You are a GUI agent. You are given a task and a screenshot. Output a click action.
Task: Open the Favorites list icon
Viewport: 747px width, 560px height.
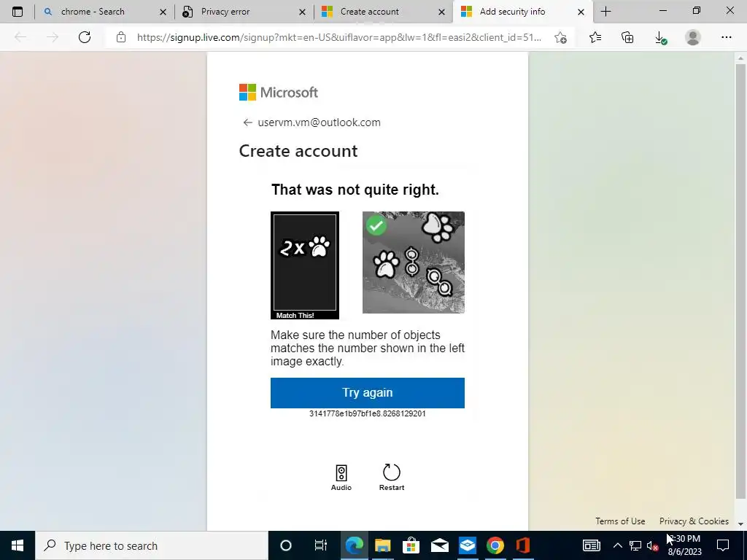click(595, 37)
